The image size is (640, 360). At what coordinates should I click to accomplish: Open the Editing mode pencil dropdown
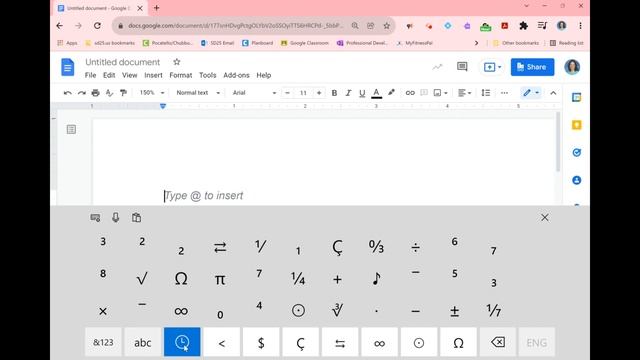pos(531,93)
